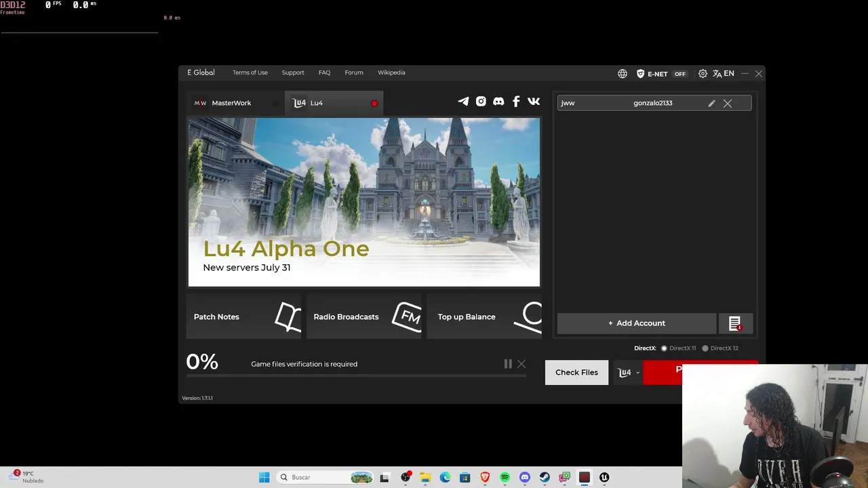Image resolution: width=868 pixels, height=488 pixels.
Task: Open the Windows Start menu
Action: [x=264, y=477]
